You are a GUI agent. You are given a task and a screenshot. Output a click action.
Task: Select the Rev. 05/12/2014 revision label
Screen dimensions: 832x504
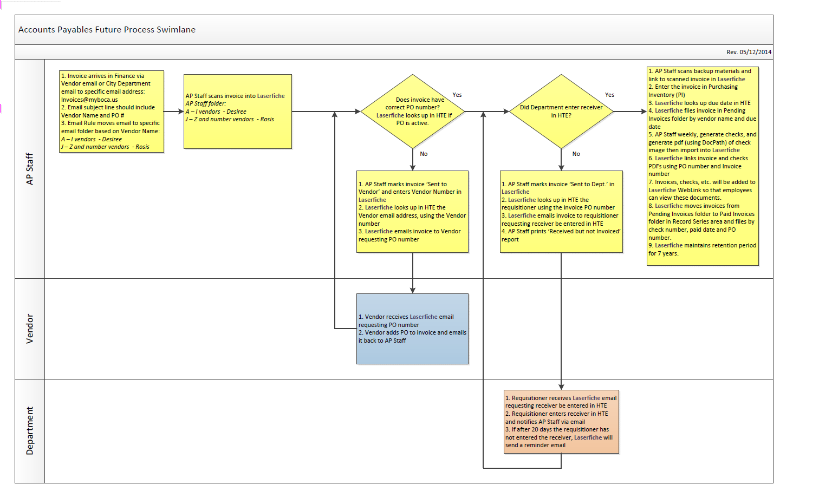[749, 52]
